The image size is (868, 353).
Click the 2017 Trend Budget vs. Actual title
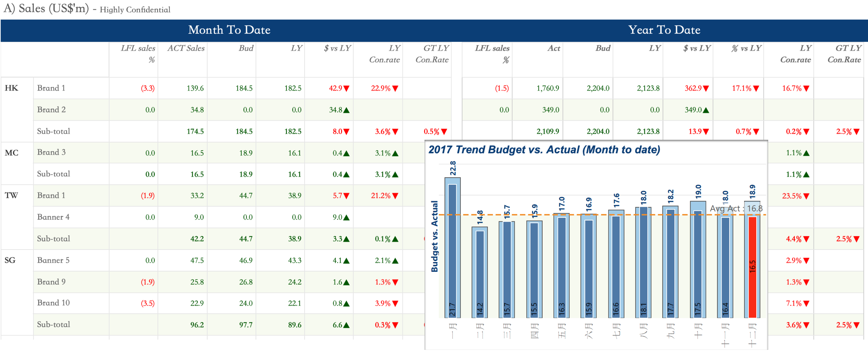click(x=544, y=150)
